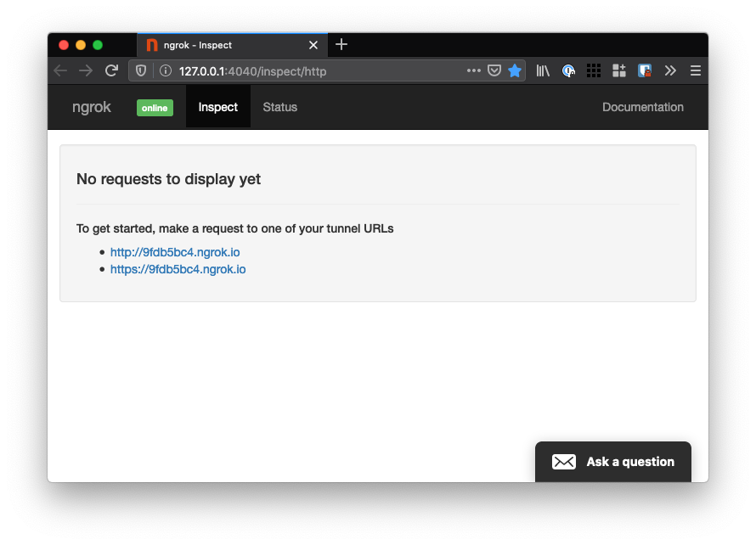
Task: Open https://9fdb5bc4.ngrok.io tunnel link
Action: [178, 269]
